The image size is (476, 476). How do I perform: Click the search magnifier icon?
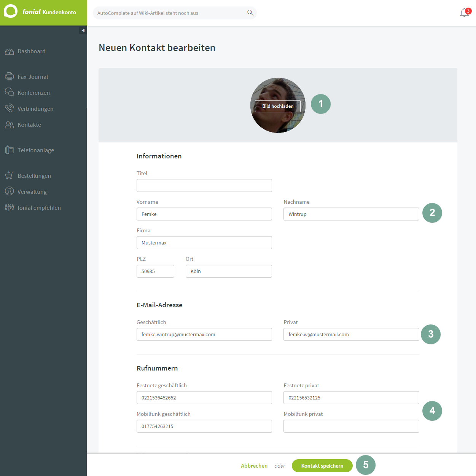250,13
